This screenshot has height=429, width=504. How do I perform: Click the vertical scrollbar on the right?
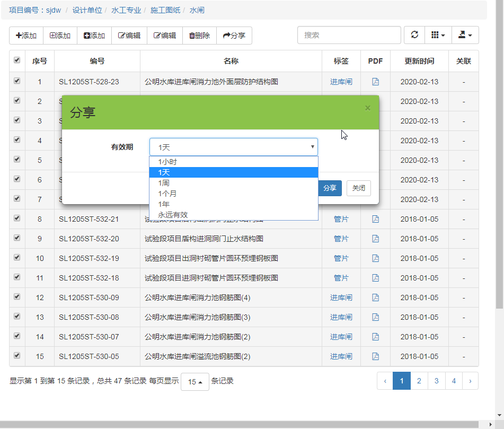(499, 159)
